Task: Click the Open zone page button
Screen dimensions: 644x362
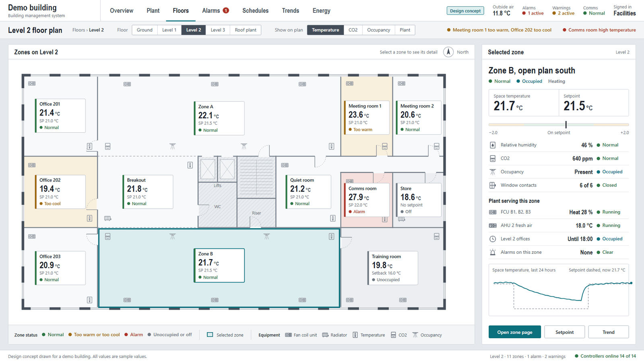Action: click(x=514, y=332)
